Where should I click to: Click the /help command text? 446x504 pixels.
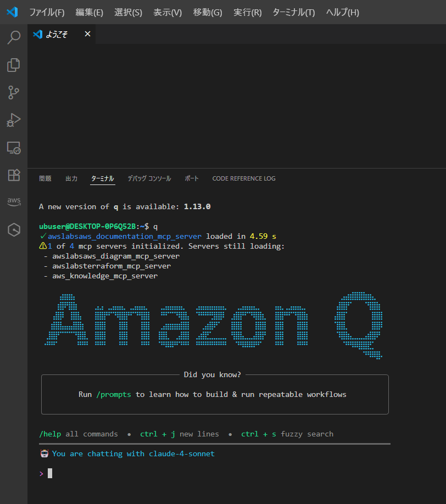click(x=50, y=434)
